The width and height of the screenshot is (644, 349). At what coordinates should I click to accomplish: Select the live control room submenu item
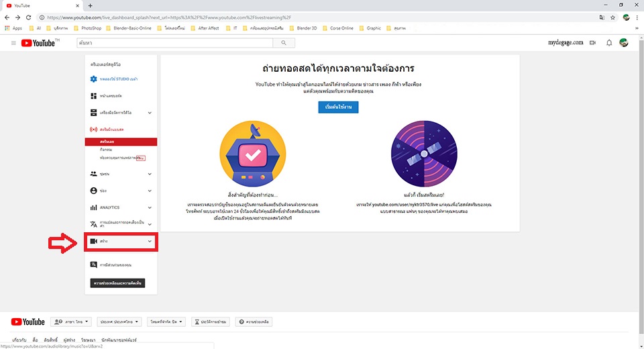pos(122,158)
